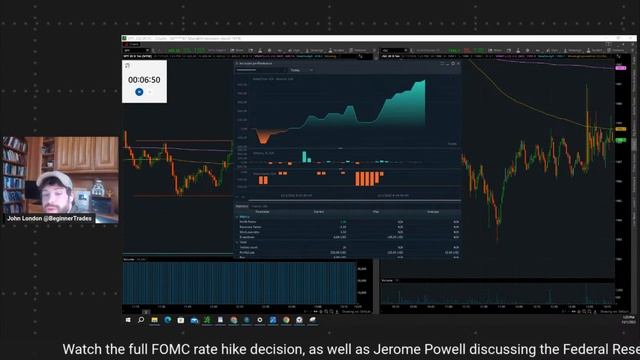Collapse the Metrics section
Screen dimensions: 640x360
coord(237,217)
